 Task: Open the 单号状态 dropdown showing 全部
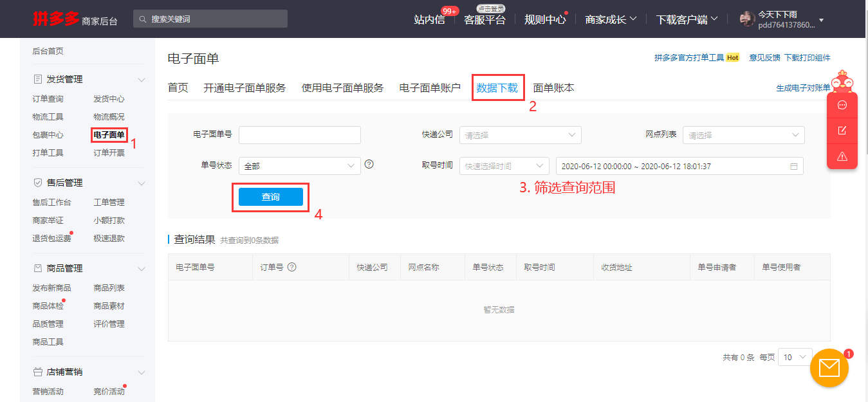point(299,166)
